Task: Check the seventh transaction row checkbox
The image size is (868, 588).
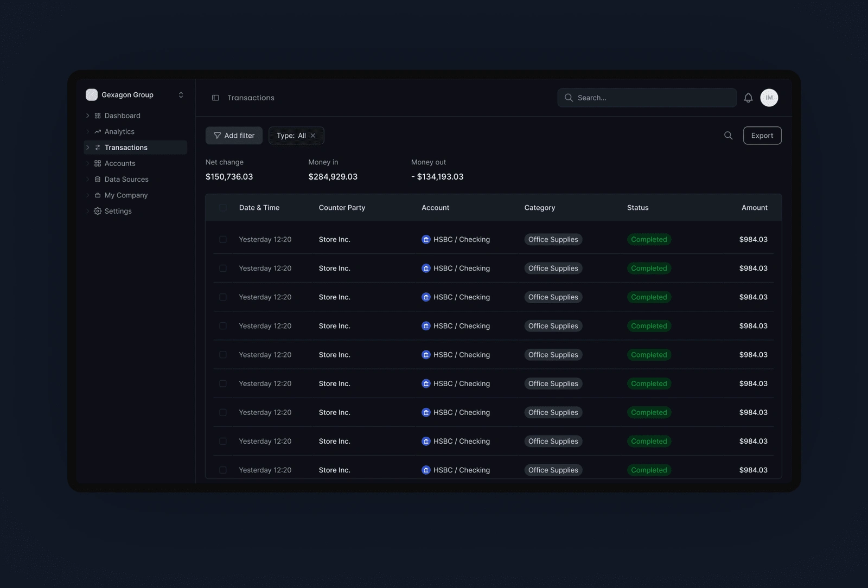Action: 223,412
